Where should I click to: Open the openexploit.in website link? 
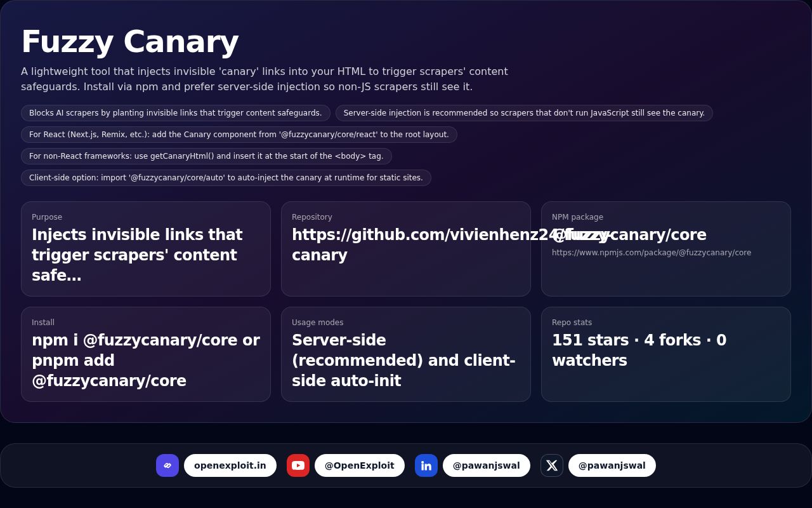(230, 465)
